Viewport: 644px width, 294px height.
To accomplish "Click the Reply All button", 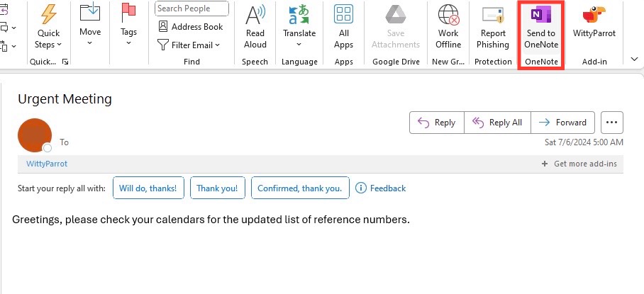I will click(497, 123).
